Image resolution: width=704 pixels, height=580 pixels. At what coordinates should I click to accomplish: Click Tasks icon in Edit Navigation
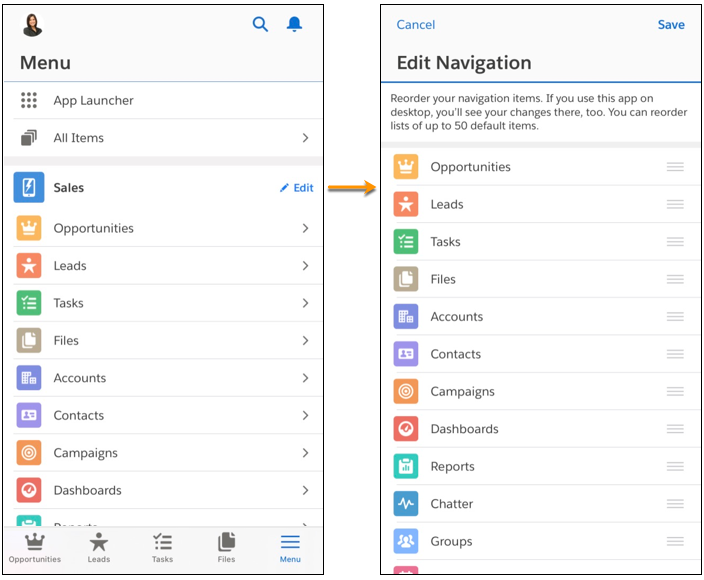point(406,242)
